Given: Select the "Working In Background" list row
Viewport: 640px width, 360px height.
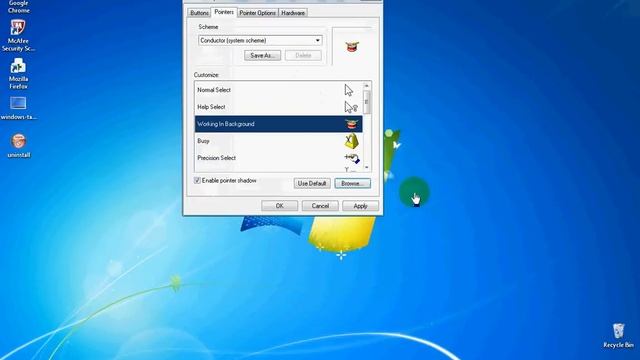Looking at the screenshot, I should tap(278, 124).
